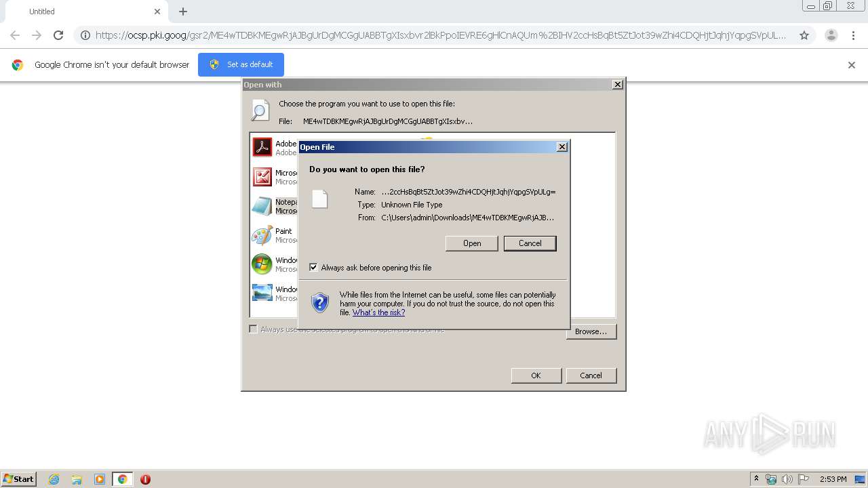Uncheck Always ask before opening this file
Screen dimensions: 868x488
tap(313, 268)
